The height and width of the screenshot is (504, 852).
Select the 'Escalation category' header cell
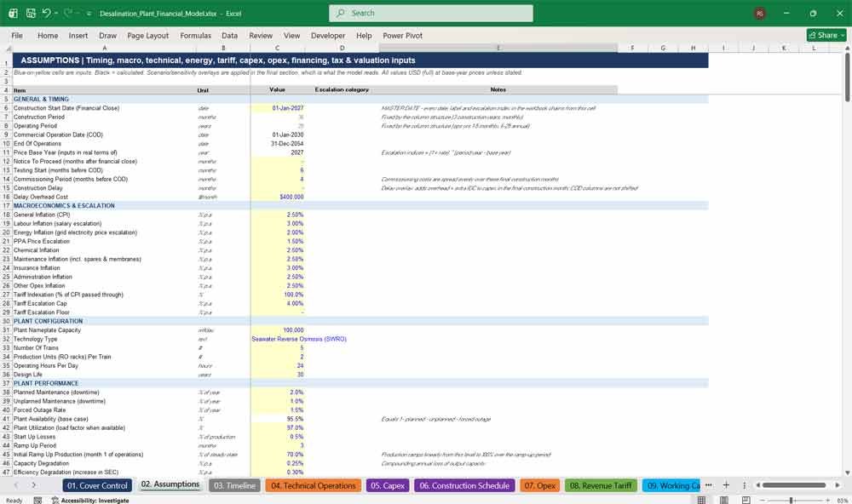tap(342, 89)
